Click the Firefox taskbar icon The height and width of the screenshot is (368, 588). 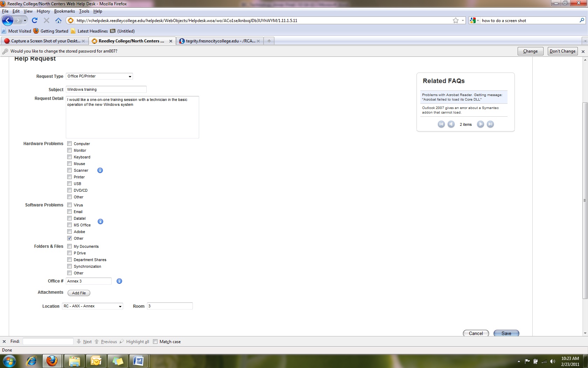[x=52, y=361]
